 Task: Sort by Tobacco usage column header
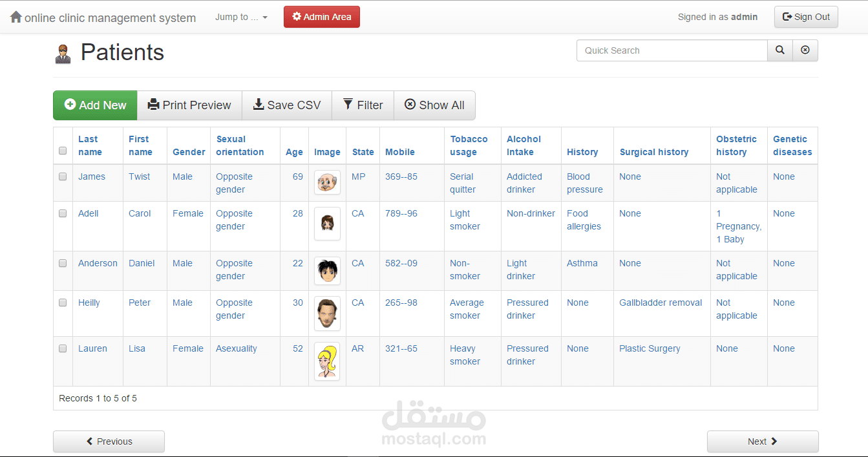coord(469,145)
